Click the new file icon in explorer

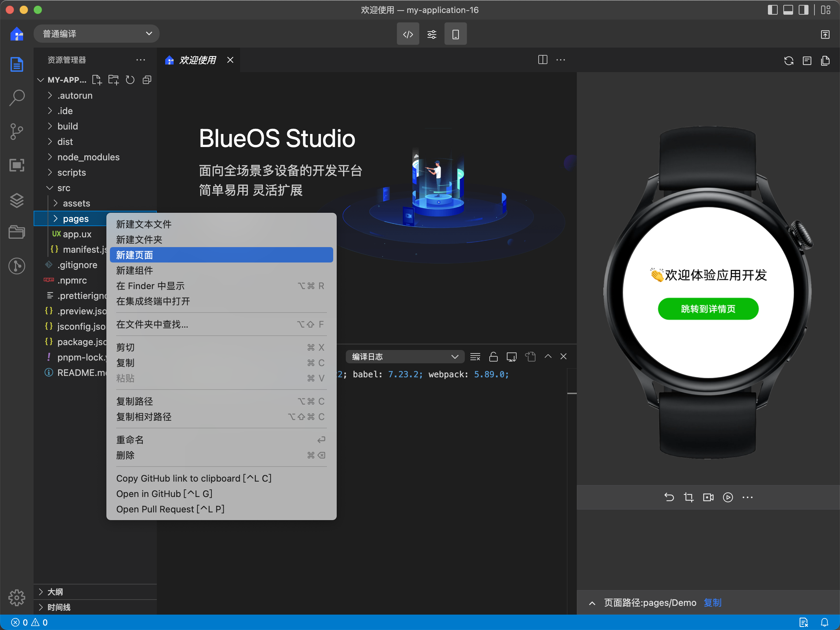point(97,80)
